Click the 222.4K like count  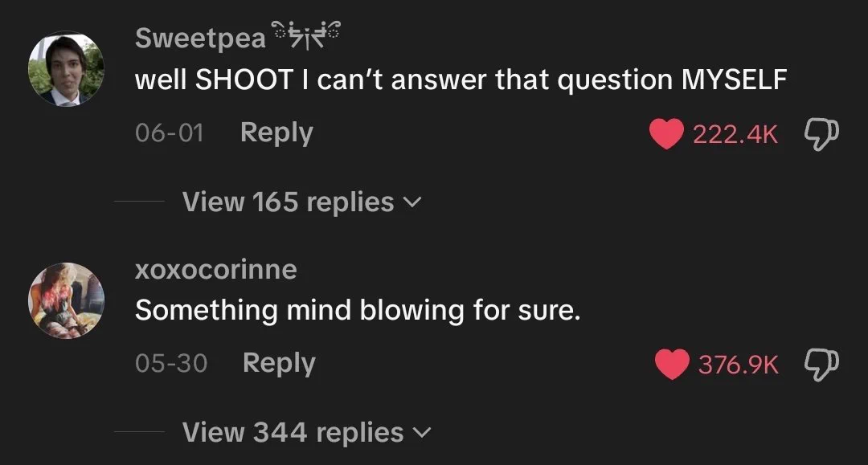coord(735,134)
